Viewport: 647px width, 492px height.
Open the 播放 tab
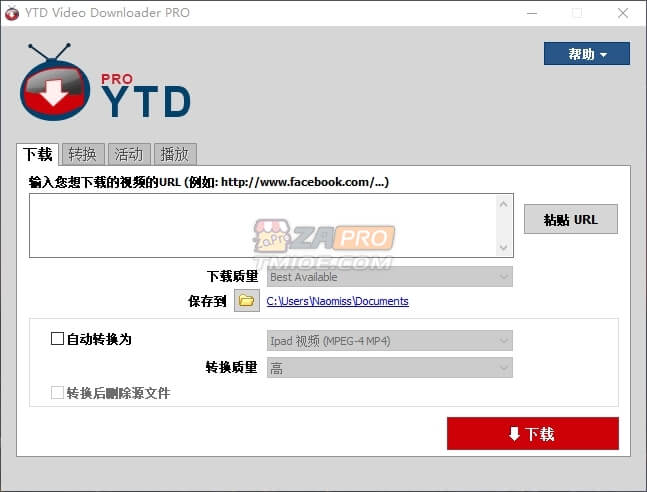pos(175,154)
